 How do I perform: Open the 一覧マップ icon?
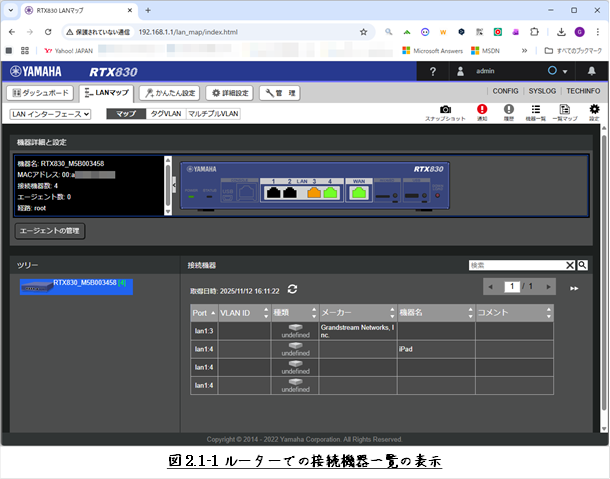click(x=564, y=110)
